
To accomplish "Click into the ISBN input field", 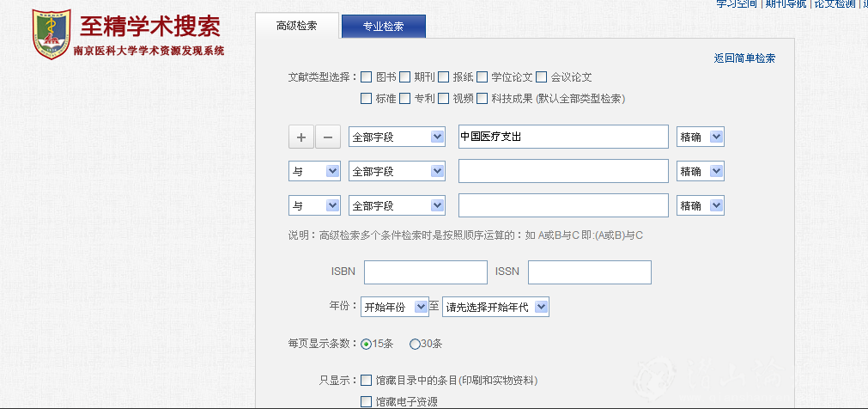I will click(425, 272).
